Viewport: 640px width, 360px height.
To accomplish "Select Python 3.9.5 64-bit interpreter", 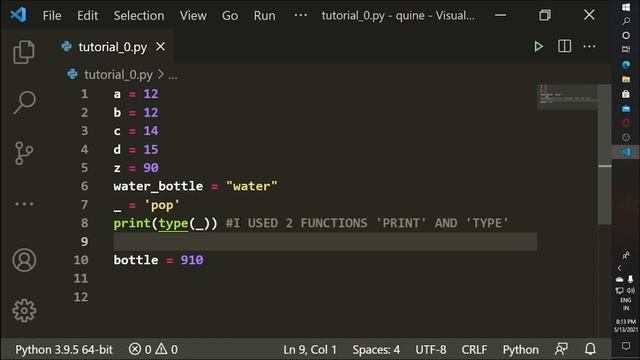I will (64, 349).
